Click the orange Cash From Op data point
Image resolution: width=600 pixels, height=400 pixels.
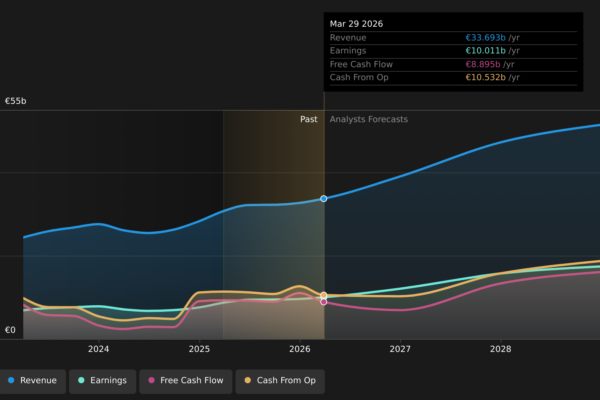tap(324, 295)
